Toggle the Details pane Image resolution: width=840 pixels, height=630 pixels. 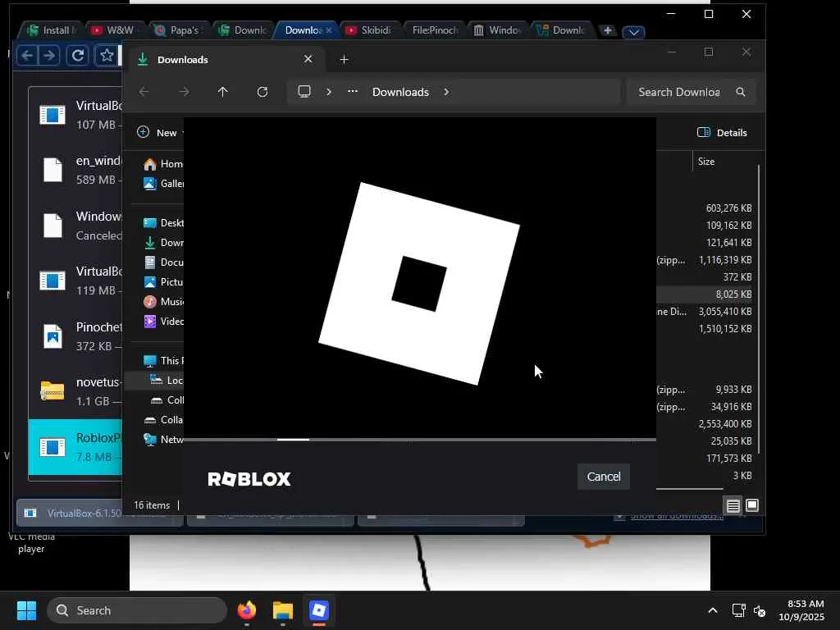[722, 132]
